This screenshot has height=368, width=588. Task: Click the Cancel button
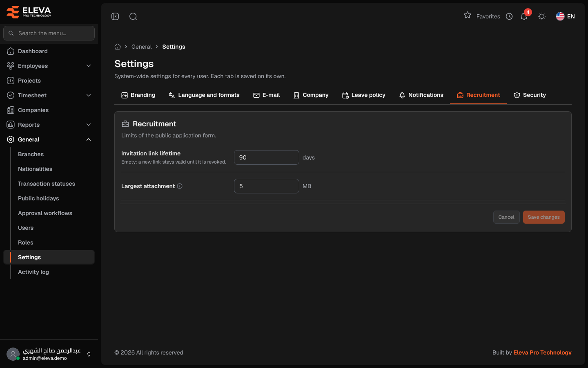pyautogui.click(x=506, y=217)
